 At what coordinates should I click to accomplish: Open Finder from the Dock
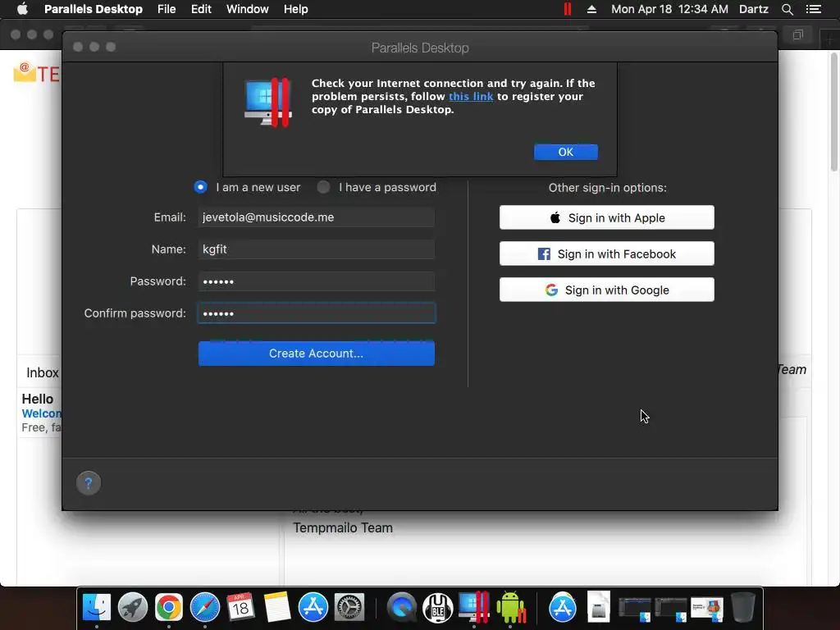point(97,608)
